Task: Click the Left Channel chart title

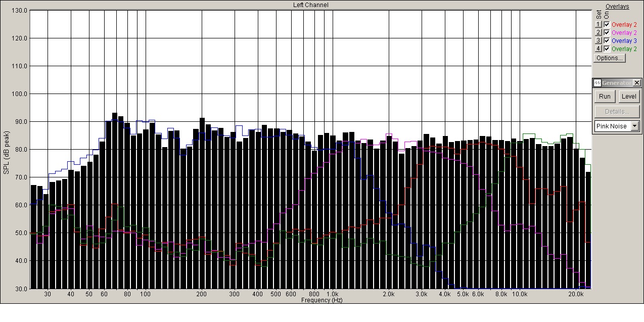Action: point(310,5)
